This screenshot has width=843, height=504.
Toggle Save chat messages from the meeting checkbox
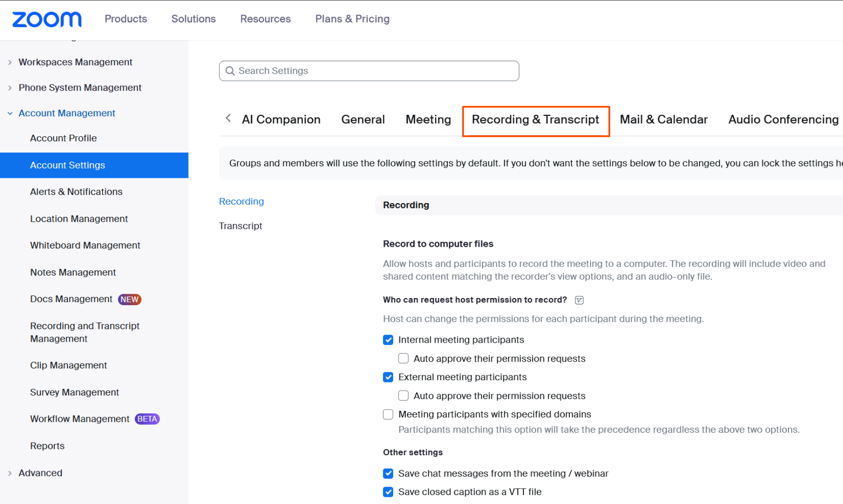[388, 474]
